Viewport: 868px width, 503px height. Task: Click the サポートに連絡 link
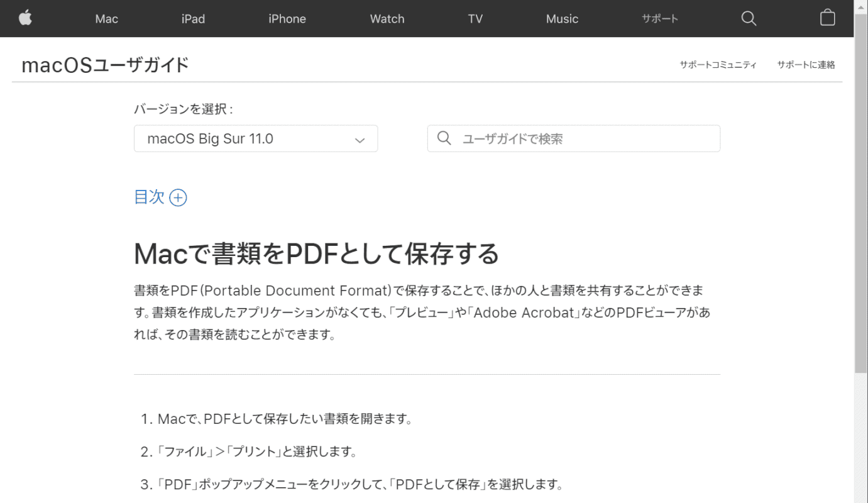806,65
